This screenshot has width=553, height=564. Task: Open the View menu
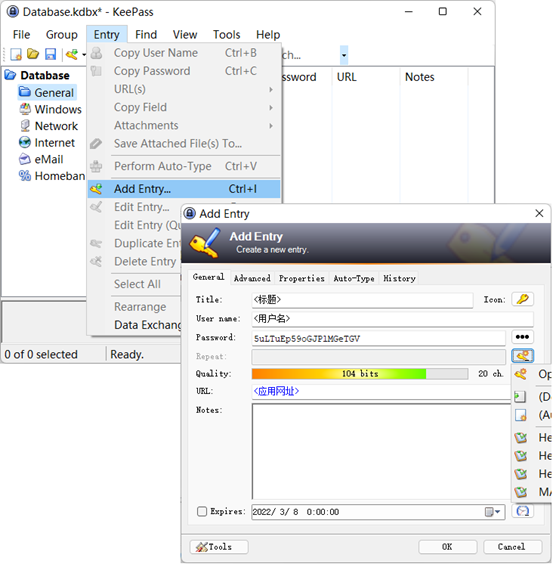coord(185,35)
